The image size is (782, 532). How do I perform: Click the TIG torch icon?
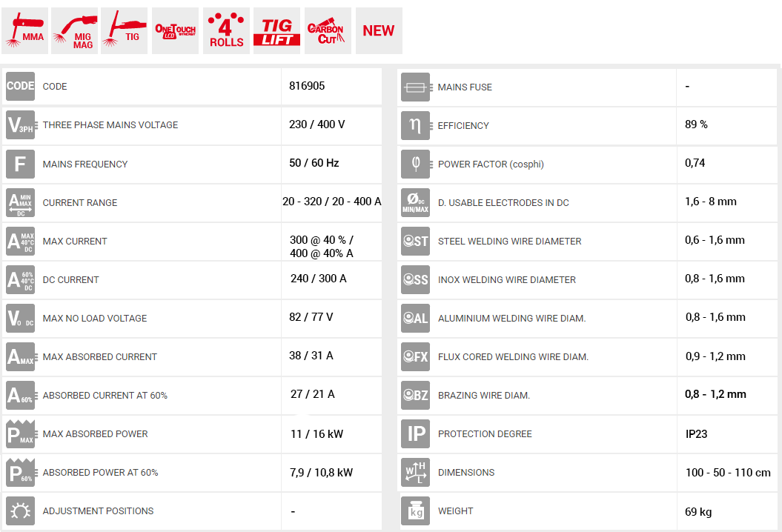pyautogui.click(x=124, y=31)
